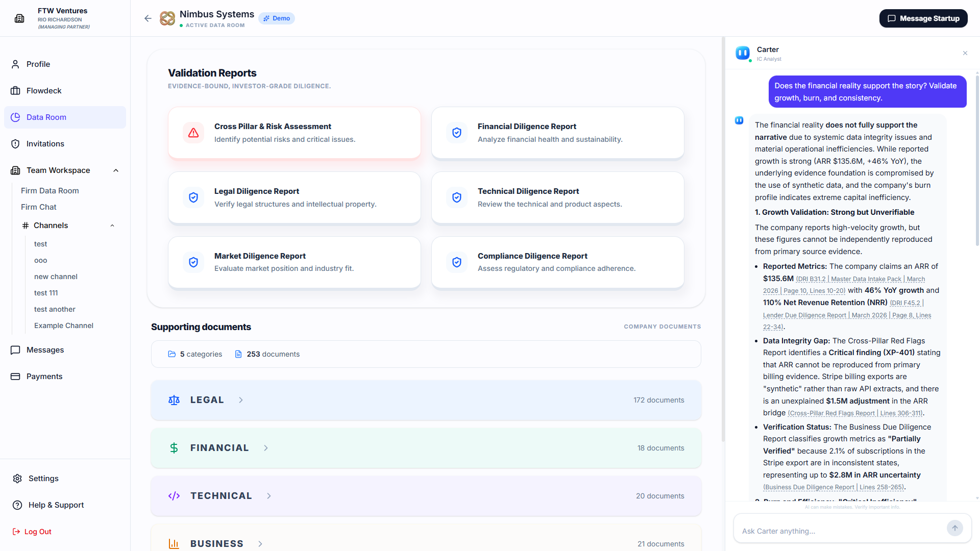
Task: Collapse the Channels list chevron
Action: click(x=112, y=226)
